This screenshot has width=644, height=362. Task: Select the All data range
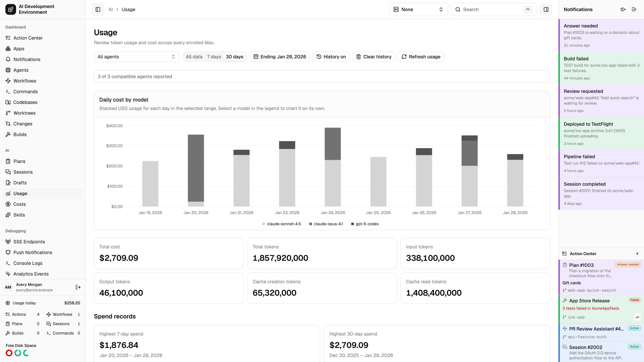pos(194,57)
